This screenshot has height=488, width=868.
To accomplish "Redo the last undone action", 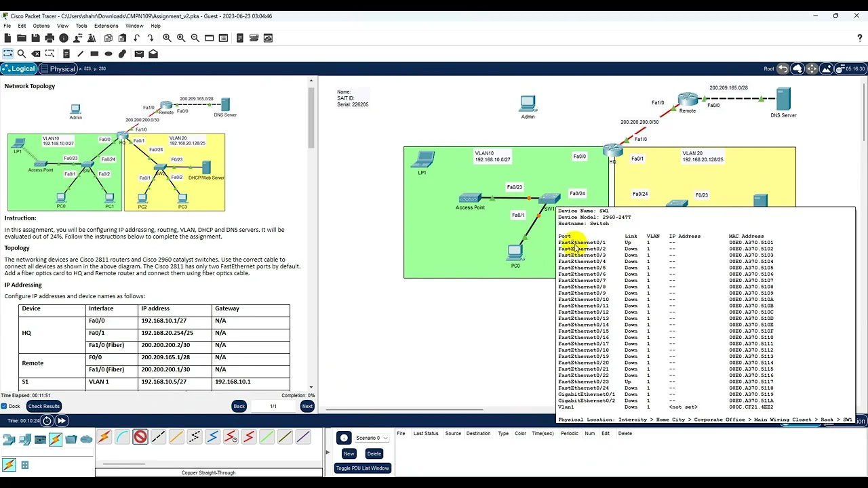I will (151, 38).
